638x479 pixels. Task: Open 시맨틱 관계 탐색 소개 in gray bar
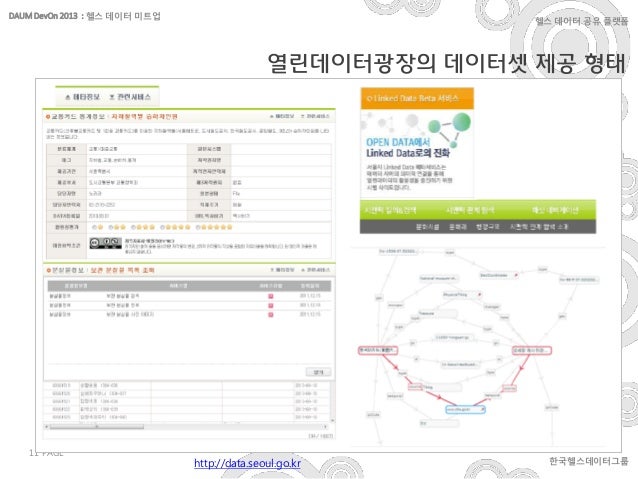click(x=539, y=227)
